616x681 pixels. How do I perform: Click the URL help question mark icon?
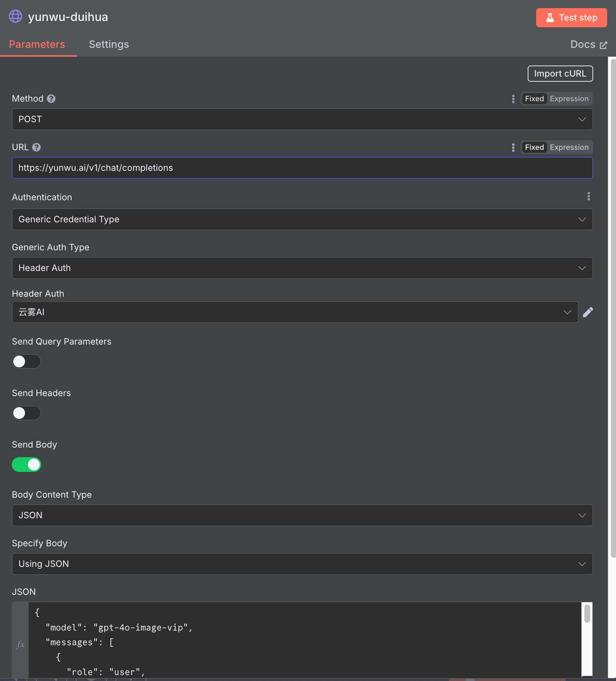[36, 147]
